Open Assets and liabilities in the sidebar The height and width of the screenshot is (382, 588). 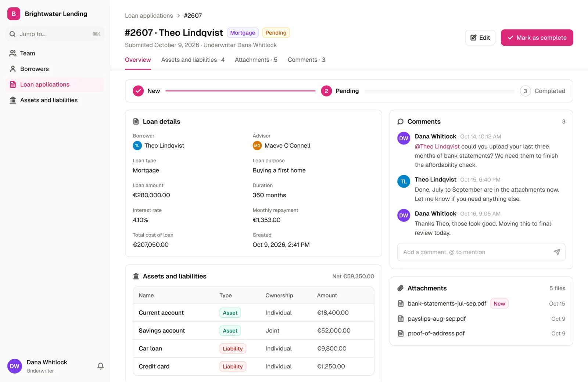(x=55, y=100)
